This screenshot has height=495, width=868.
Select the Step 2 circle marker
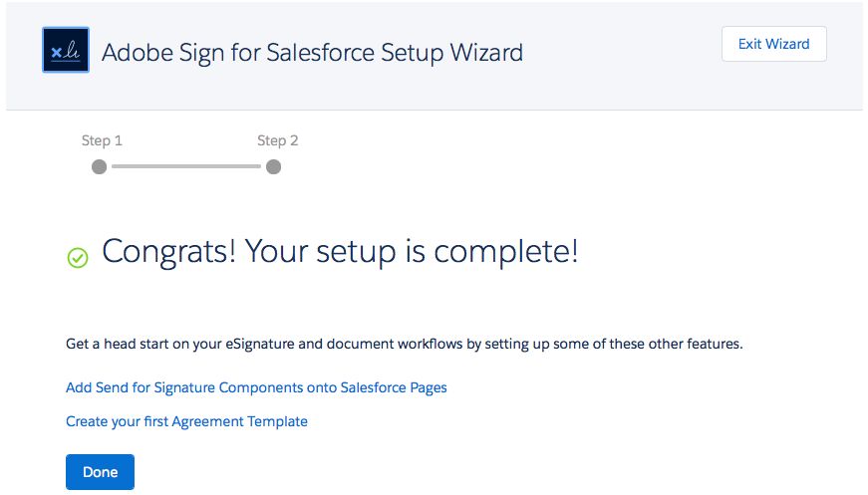pos(273,166)
